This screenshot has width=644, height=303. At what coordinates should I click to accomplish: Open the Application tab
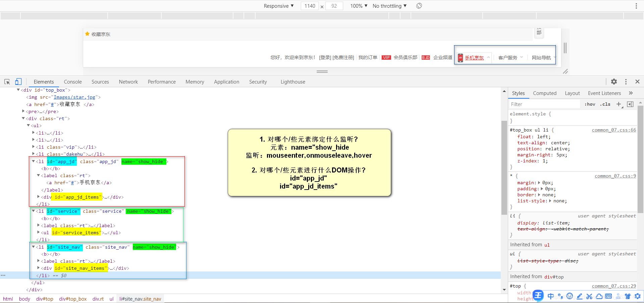tap(227, 82)
